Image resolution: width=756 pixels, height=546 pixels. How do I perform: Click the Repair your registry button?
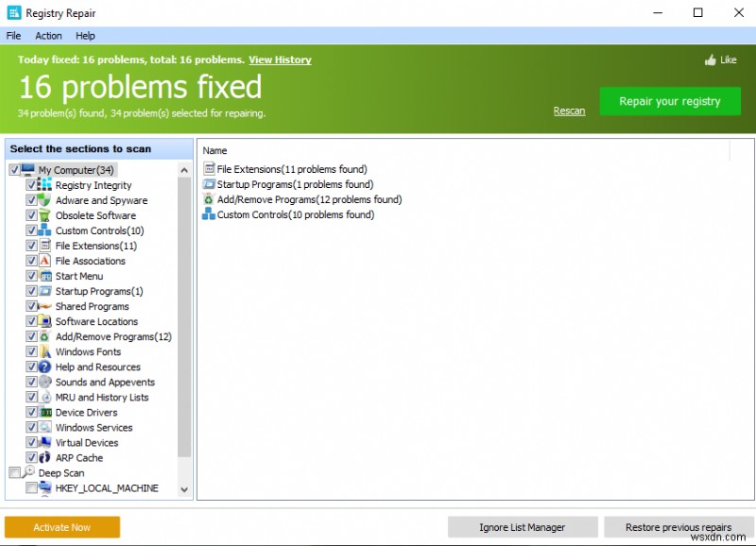670,101
